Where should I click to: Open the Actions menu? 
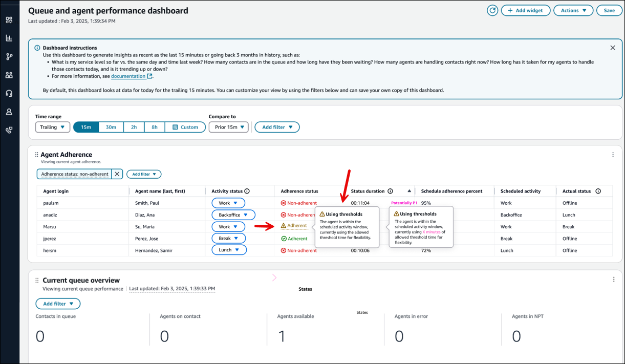pyautogui.click(x=573, y=10)
